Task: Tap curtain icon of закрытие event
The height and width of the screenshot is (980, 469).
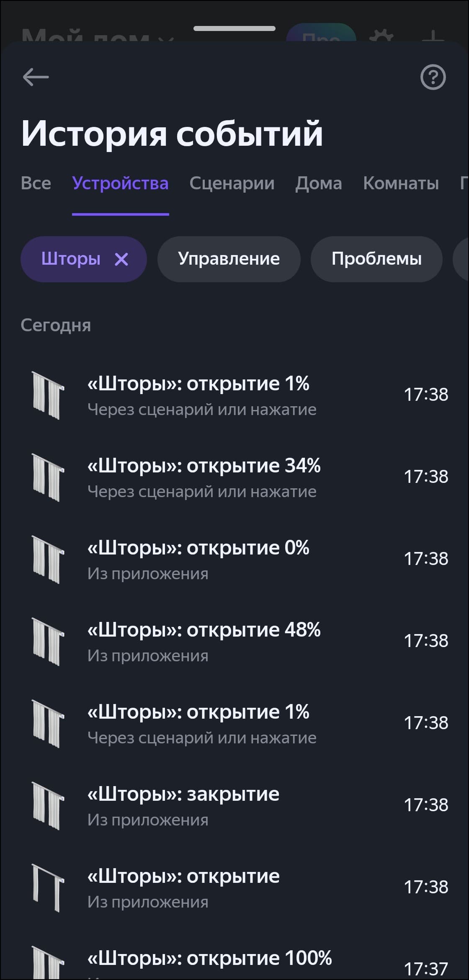Action: [47, 806]
